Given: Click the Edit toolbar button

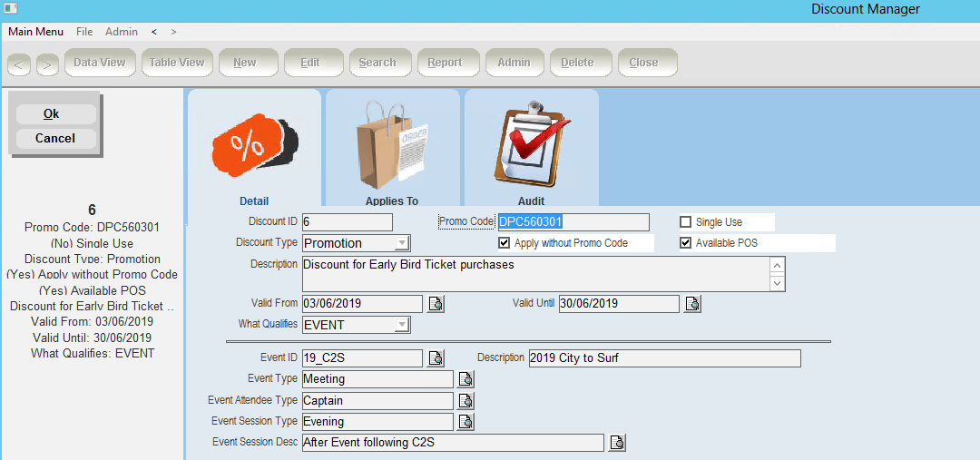Looking at the screenshot, I should point(314,63).
